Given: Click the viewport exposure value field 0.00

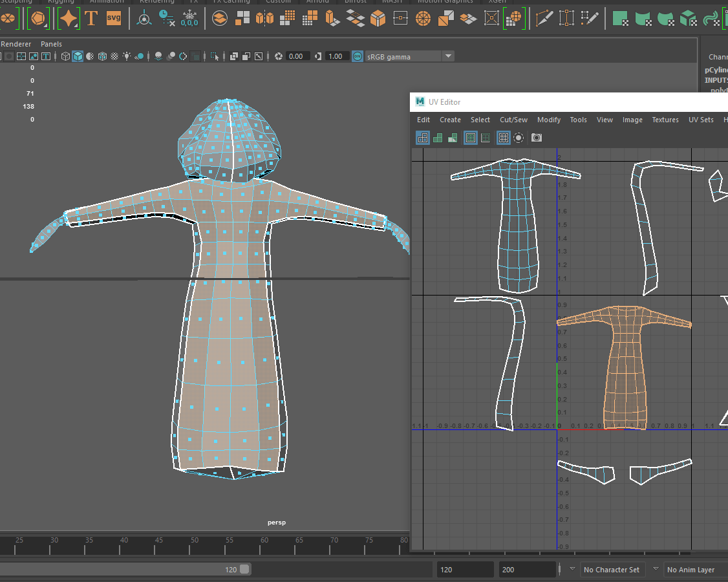Looking at the screenshot, I should pyautogui.click(x=297, y=56).
